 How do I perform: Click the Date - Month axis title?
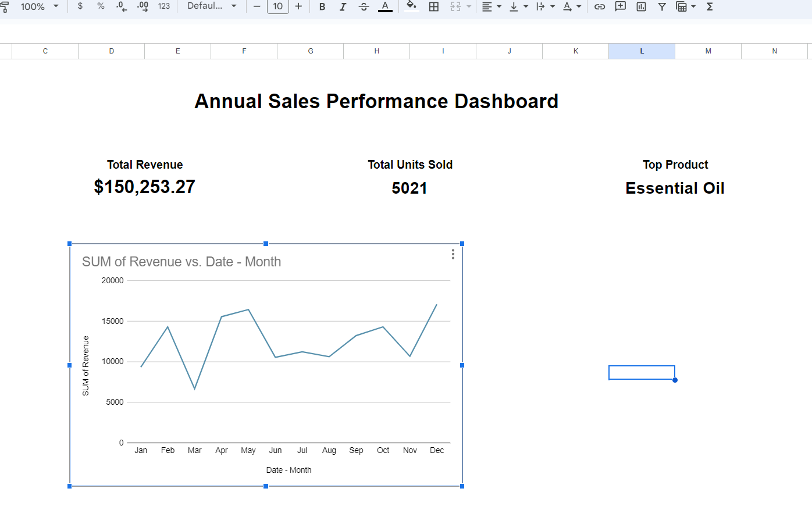click(x=289, y=470)
